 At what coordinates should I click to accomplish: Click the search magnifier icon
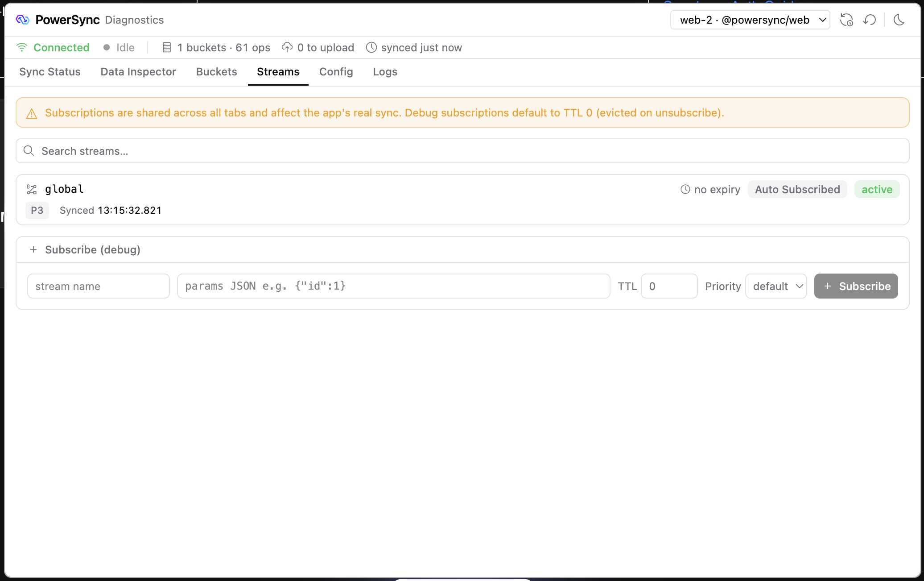pos(29,151)
